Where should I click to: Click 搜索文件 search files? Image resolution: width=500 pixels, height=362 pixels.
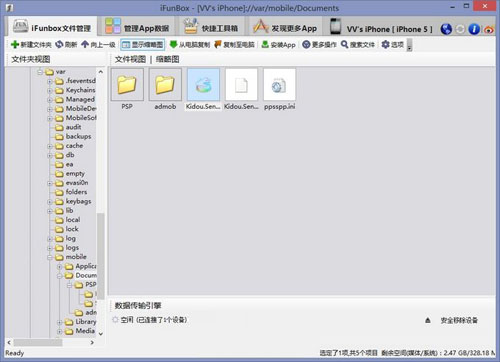click(x=358, y=44)
